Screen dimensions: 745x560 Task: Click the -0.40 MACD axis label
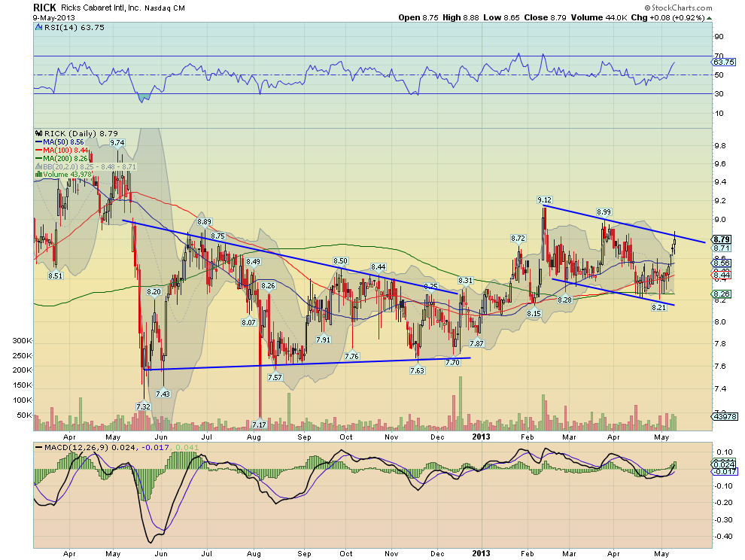pos(723,536)
